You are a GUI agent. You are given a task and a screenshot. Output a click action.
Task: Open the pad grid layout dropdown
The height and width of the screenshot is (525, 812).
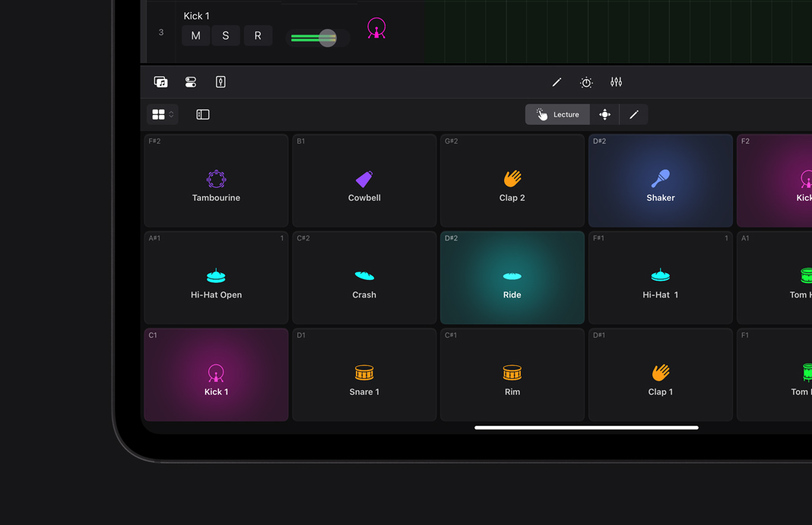point(161,114)
